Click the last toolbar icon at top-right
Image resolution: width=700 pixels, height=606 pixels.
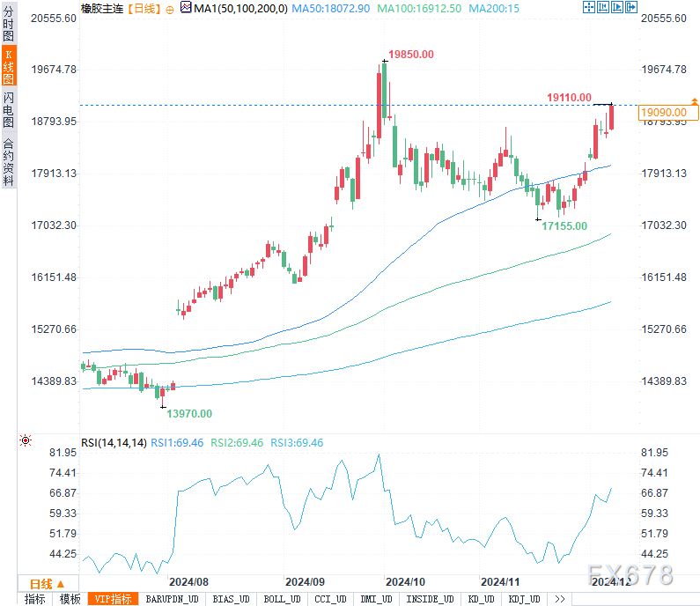[630, 8]
